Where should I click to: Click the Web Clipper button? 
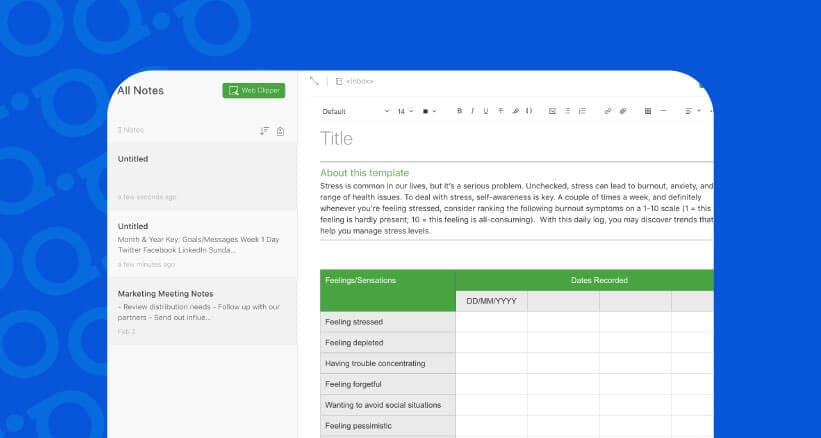click(x=253, y=90)
